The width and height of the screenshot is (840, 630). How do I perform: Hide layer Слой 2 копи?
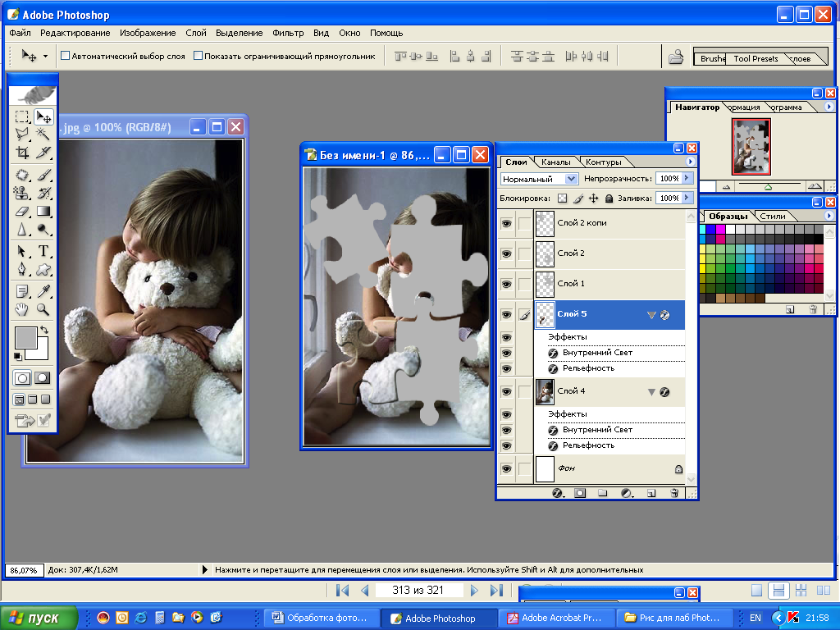pos(506,224)
